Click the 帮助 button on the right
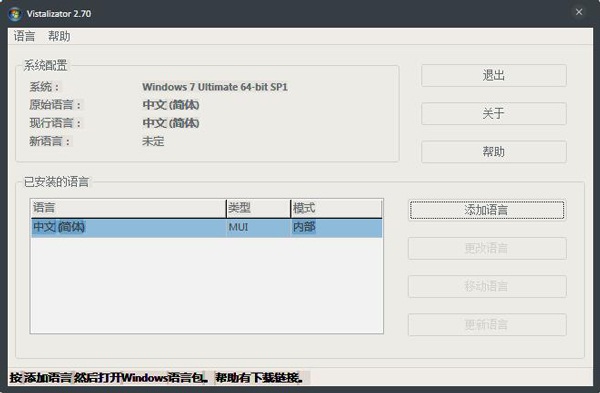 coord(494,152)
